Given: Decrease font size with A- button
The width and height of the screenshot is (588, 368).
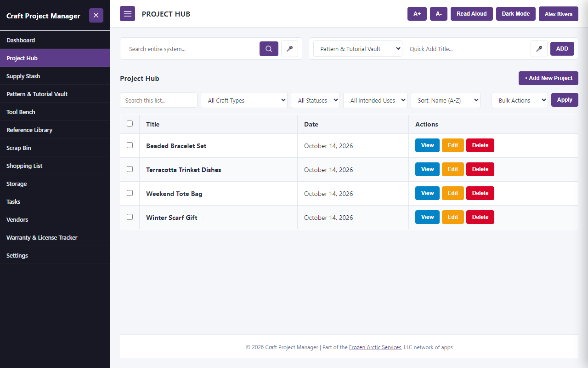Looking at the screenshot, I should (x=439, y=14).
